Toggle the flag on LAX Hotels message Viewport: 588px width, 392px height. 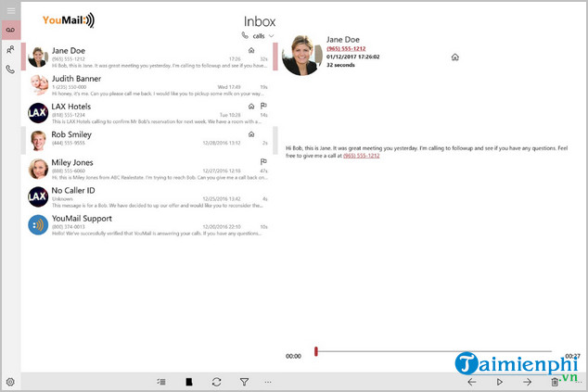(263, 106)
